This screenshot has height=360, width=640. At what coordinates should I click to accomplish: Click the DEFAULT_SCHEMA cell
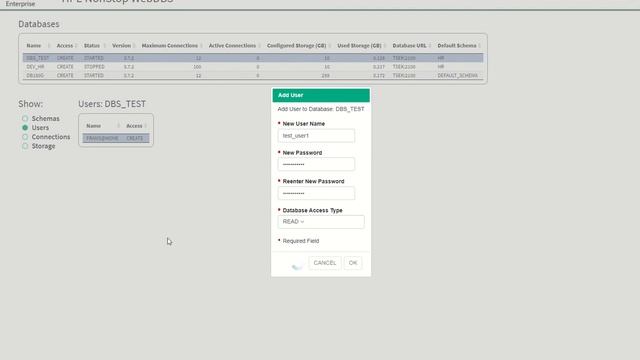click(457, 76)
